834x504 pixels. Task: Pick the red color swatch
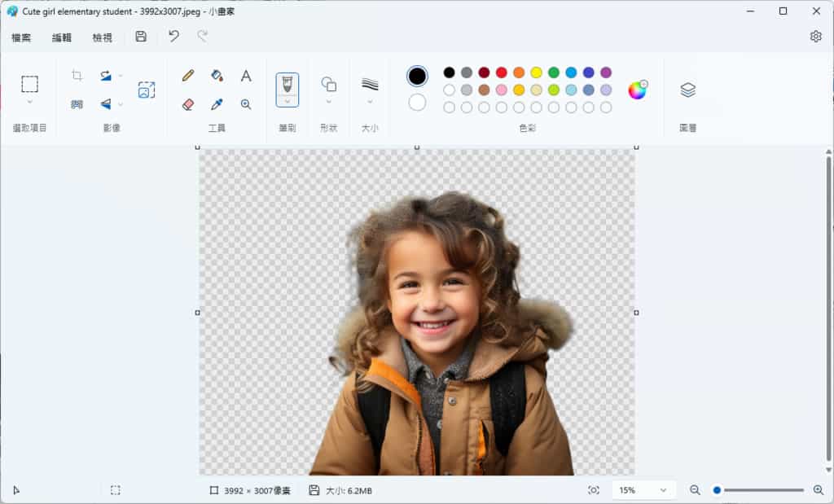click(x=501, y=72)
